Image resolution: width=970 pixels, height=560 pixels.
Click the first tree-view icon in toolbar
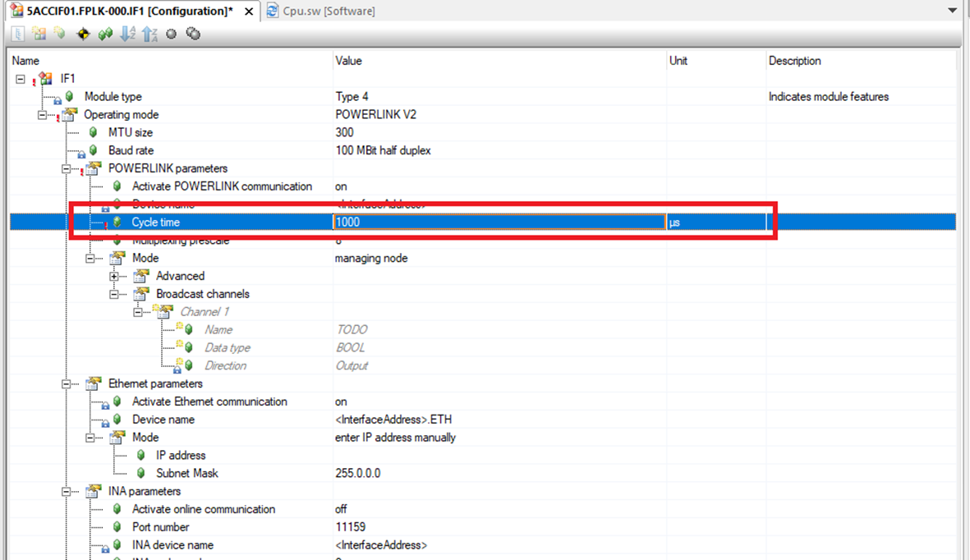(x=17, y=34)
